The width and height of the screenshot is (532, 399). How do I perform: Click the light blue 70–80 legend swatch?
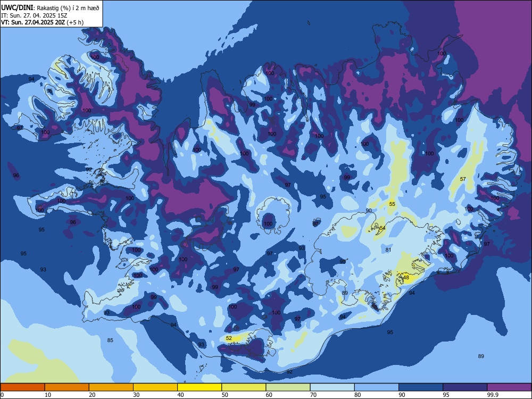[332, 387]
